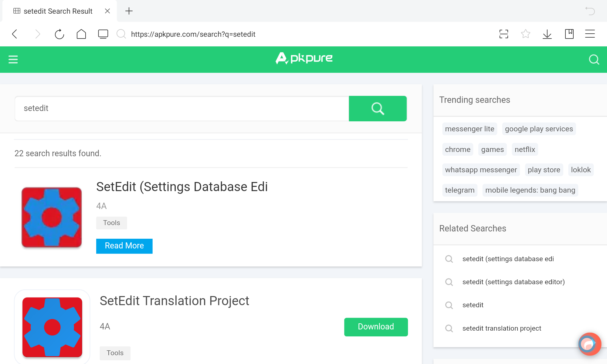Click the page reload icon
The image size is (607, 364).
pyautogui.click(x=59, y=34)
